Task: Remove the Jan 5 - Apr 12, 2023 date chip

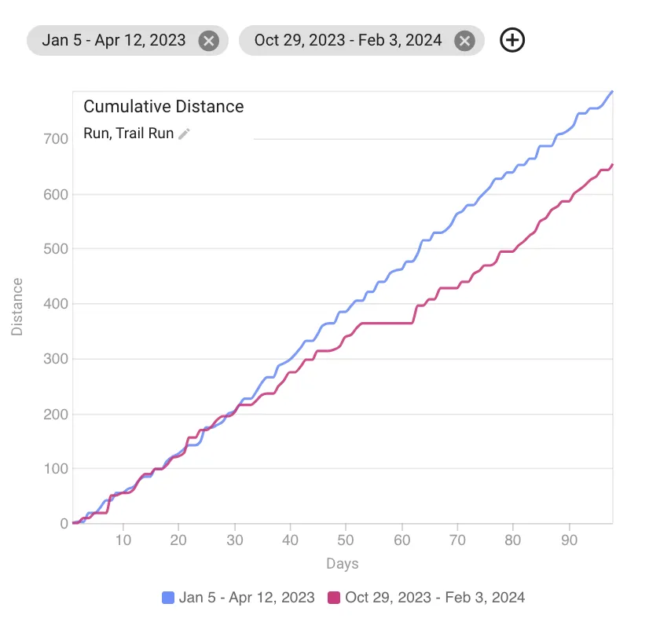Action: click(x=208, y=41)
